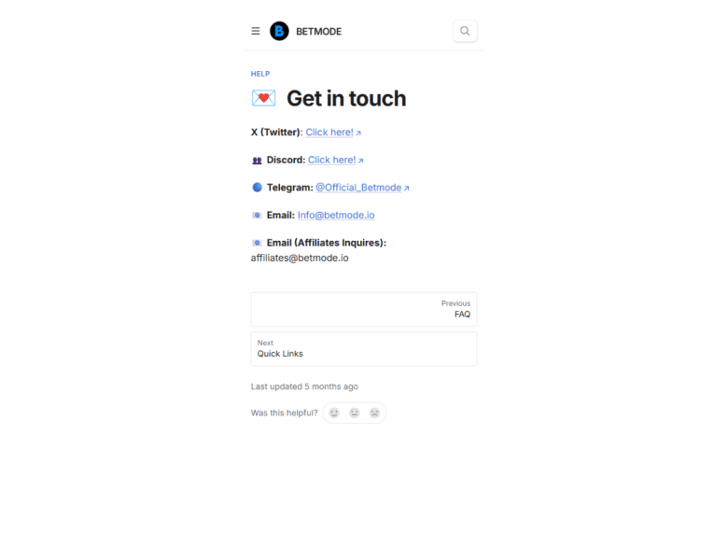Go to the Next Quick Links page
This screenshot has height=560, width=728.
[x=364, y=349]
